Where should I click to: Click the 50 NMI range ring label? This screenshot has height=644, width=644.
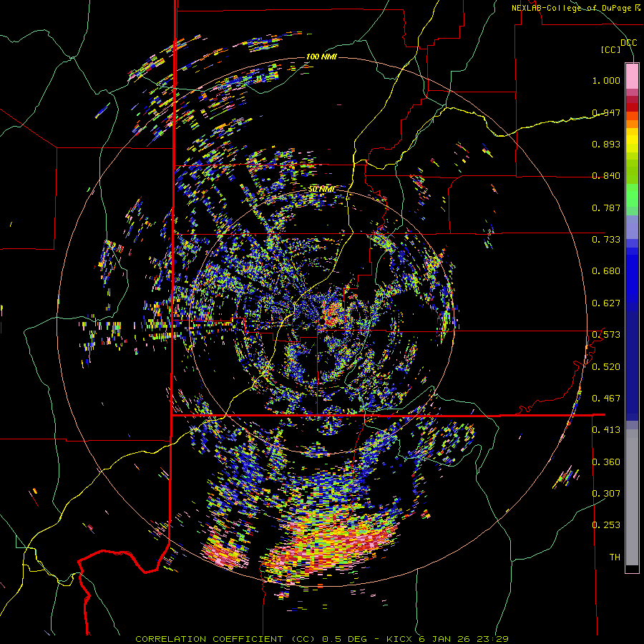point(321,190)
